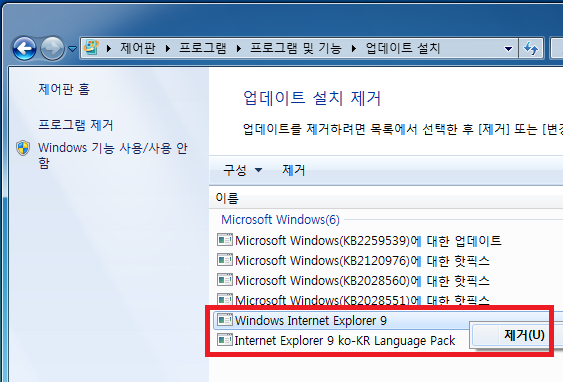Open 제어판 홈 link in sidebar
563x382 pixels.
point(64,89)
